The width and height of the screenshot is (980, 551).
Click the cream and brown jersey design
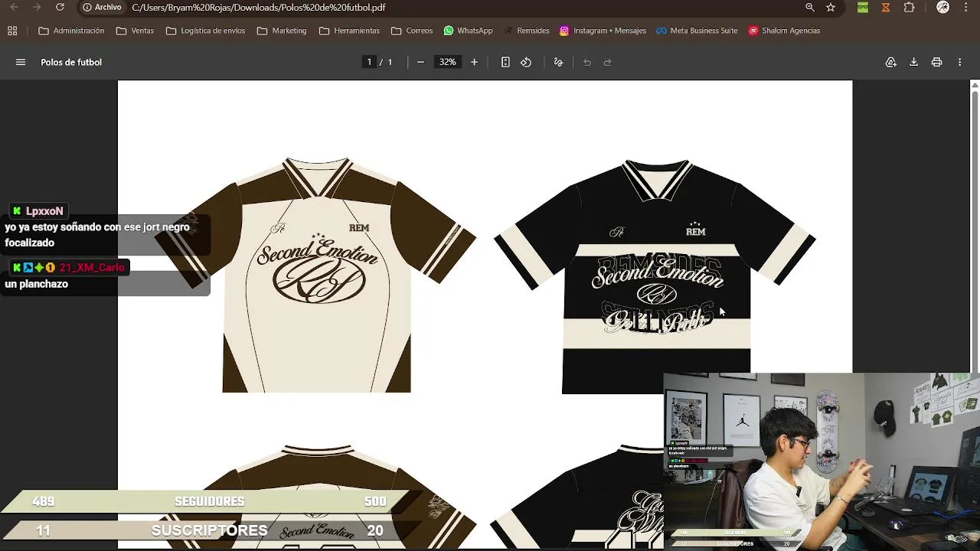click(315, 275)
